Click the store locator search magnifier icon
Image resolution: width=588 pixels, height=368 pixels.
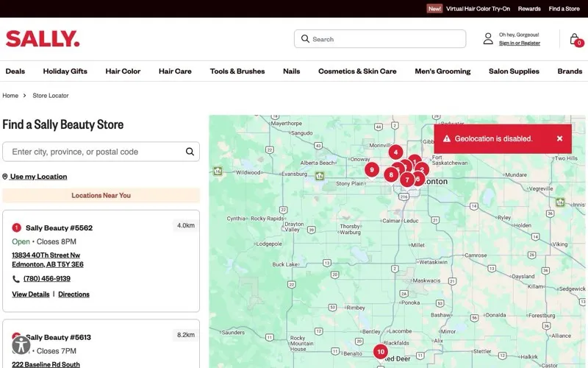pyautogui.click(x=190, y=152)
